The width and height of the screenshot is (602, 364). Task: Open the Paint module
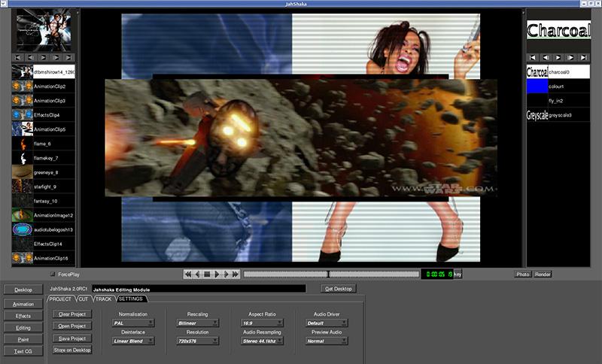(23, 339)
